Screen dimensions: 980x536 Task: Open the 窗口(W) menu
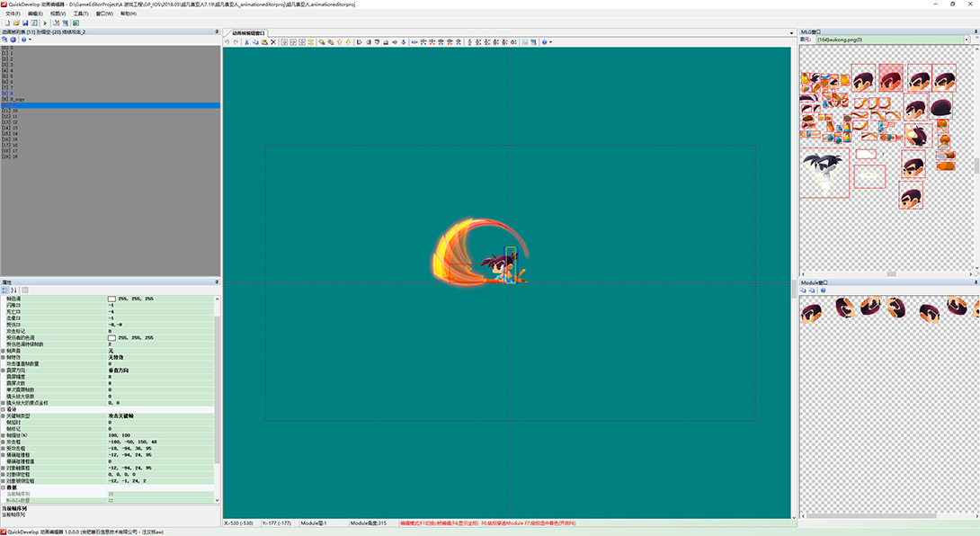pyautogui.click(x=104, y=13)
